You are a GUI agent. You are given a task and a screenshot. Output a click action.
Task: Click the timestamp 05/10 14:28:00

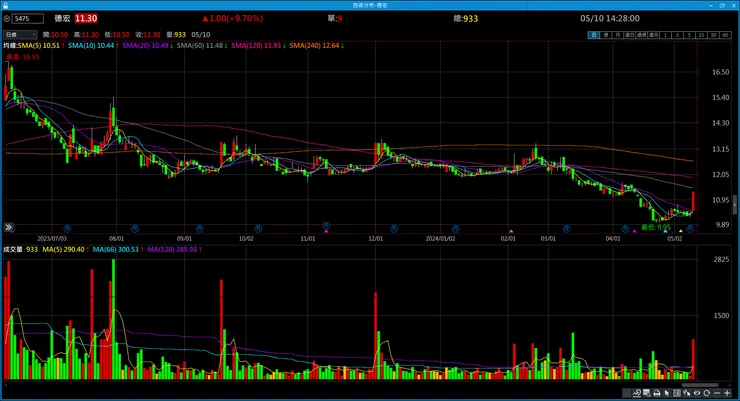click(610, 18)
